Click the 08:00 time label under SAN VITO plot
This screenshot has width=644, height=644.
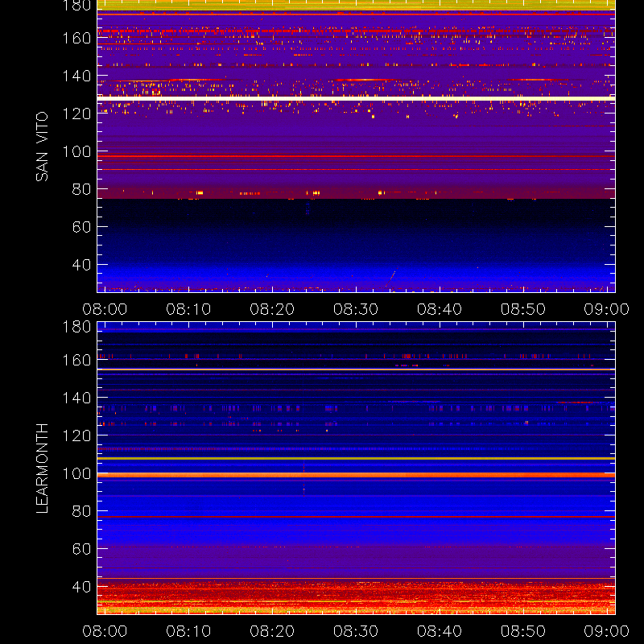105,309
